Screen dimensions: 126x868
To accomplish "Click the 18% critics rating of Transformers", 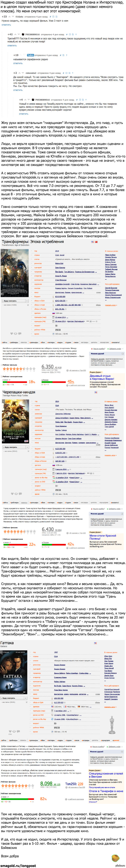I will [x=32, y=382].
